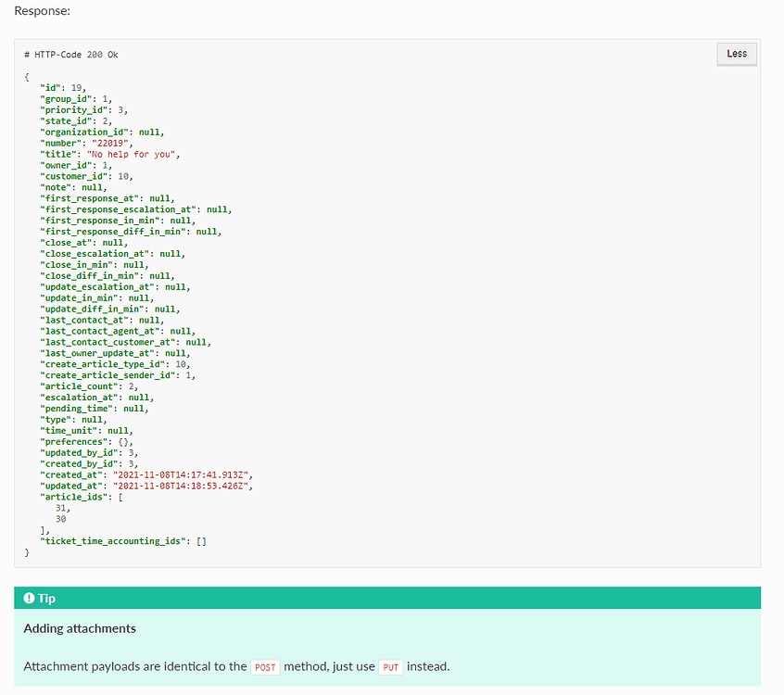Click the "type": null line
The width and height of the screenshot is (784, 695).
(x=73, y=420)
